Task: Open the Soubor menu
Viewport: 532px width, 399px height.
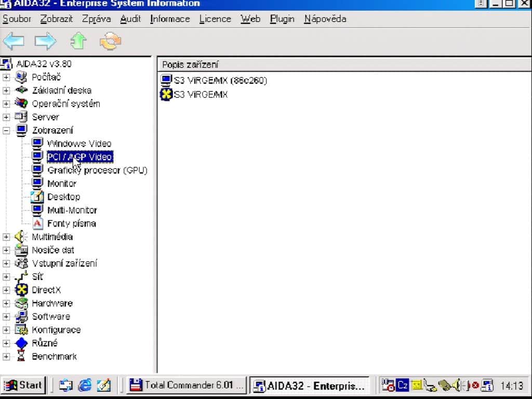Action: (x=17, y=19)
